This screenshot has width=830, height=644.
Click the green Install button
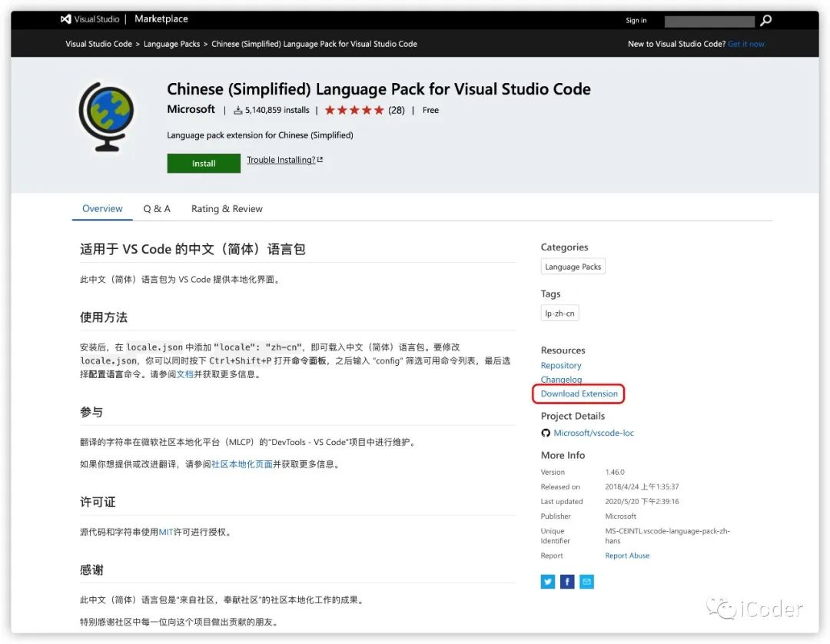(204, 164)
